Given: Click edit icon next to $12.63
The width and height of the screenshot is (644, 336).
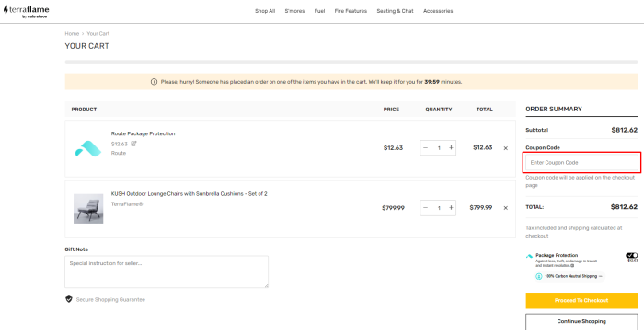Looking at the screenshot, I should point(133,144).
